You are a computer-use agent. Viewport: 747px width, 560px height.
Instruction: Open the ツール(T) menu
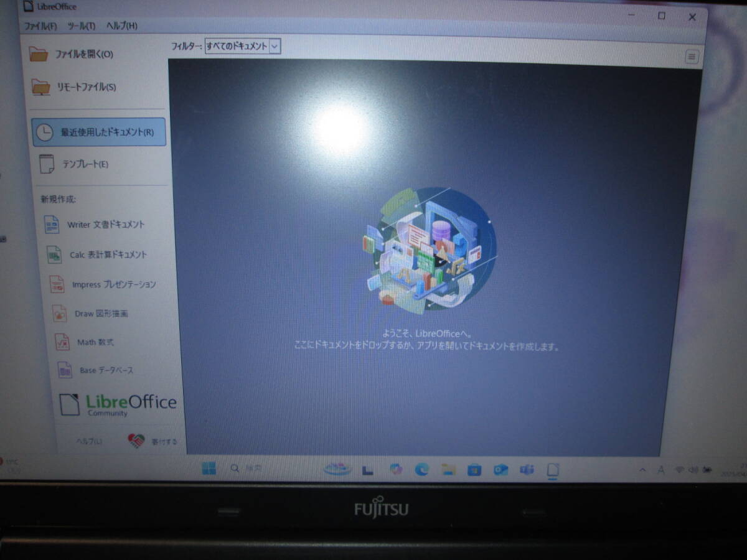(82, 26)
